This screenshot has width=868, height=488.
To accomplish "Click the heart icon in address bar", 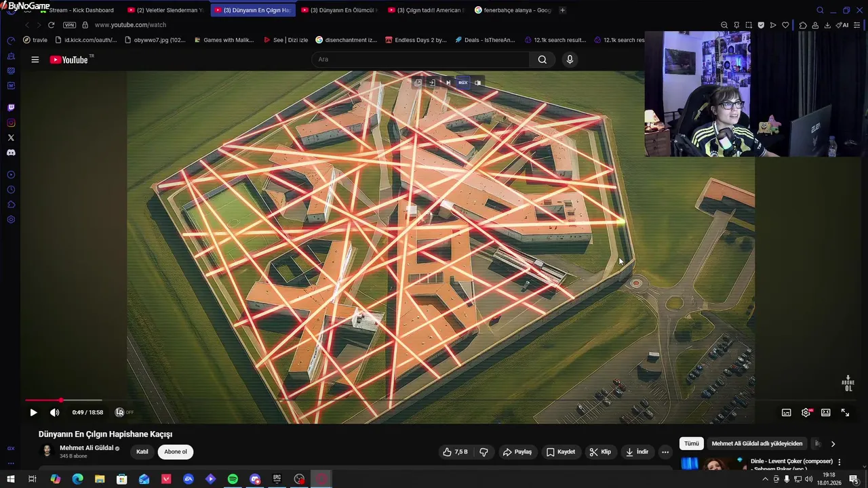I will tap(785, 25).
